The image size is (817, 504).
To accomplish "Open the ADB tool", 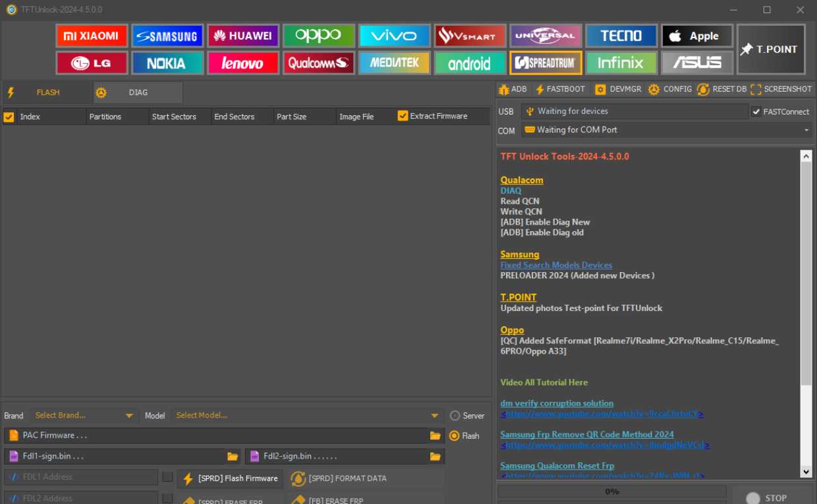I will coord(513,89).
